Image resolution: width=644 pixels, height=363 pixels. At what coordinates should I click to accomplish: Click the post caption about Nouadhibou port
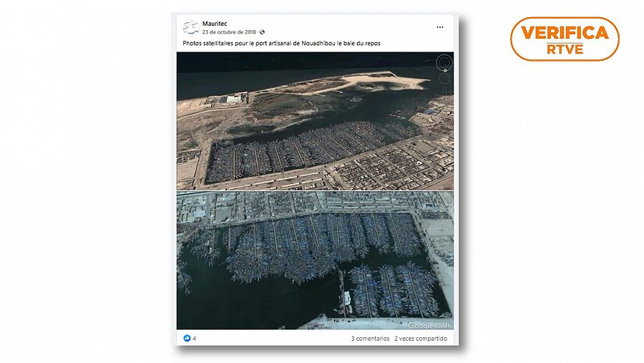[x=281, y=43]
